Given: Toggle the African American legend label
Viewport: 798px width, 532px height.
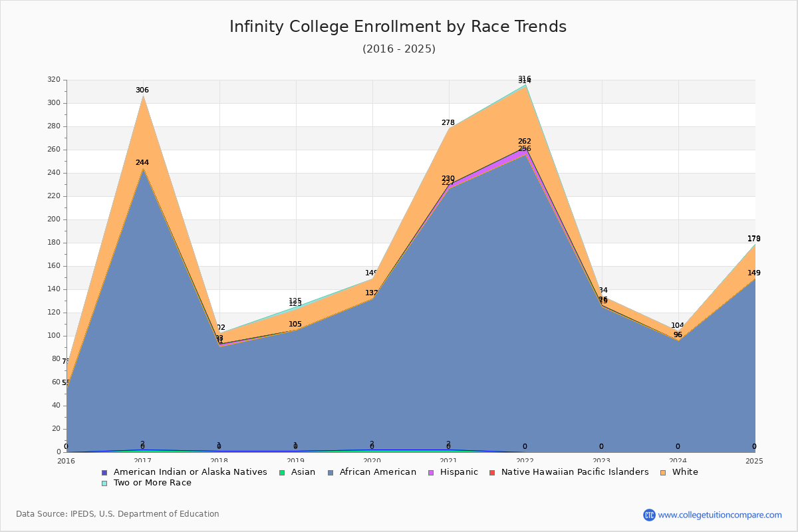Looking at the screenshot, I should coord(378,472).
